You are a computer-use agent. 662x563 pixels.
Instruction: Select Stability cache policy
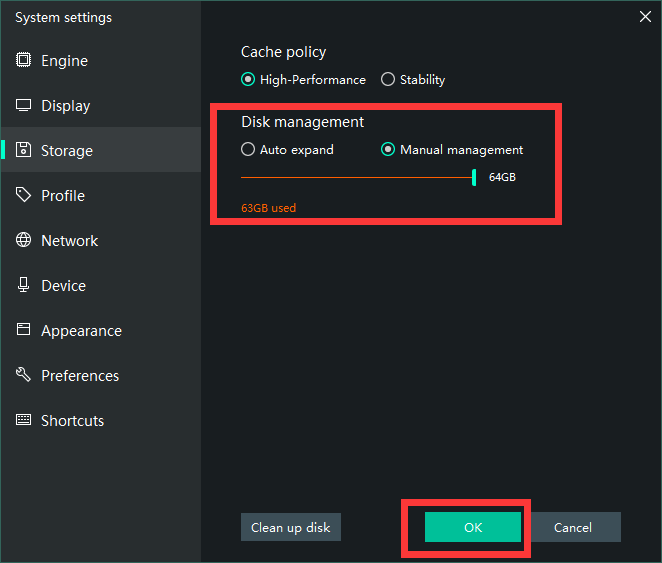point(388,80)
